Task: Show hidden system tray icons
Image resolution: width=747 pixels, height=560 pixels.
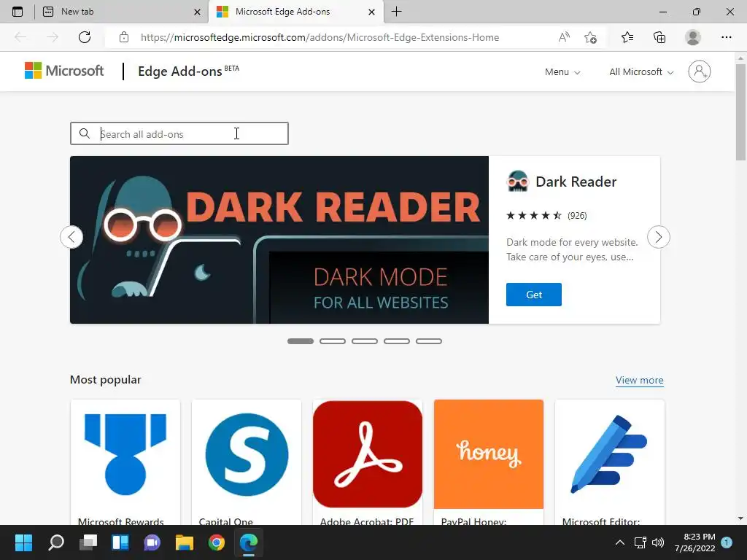Action: coord(620,542)
